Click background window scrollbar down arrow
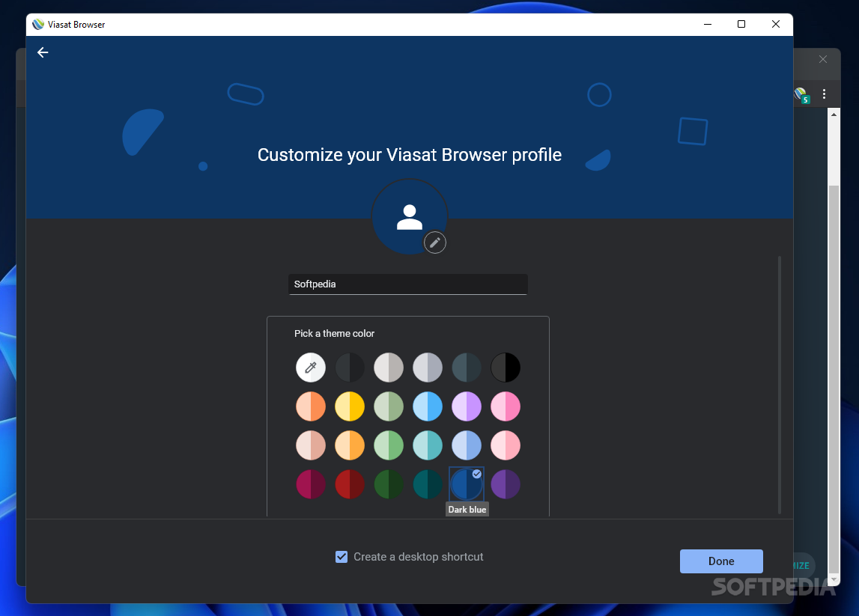859x616 pixels. click(x=834, y=579)
